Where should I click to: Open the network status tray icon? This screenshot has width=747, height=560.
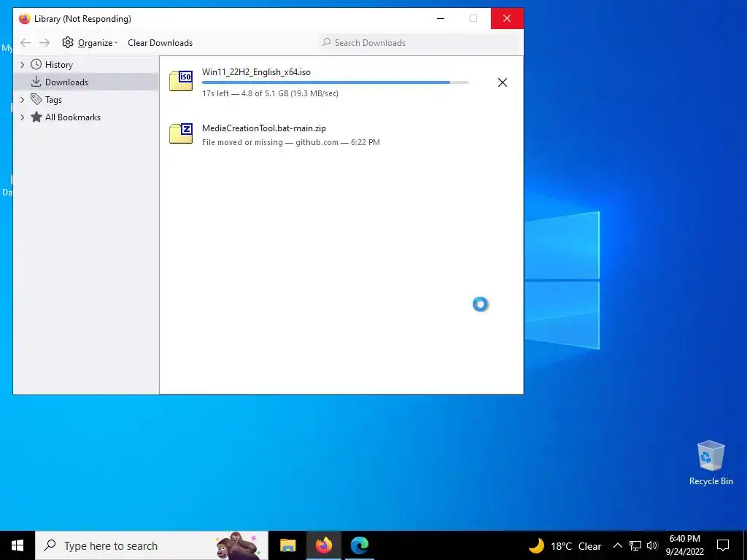[635, 545]
